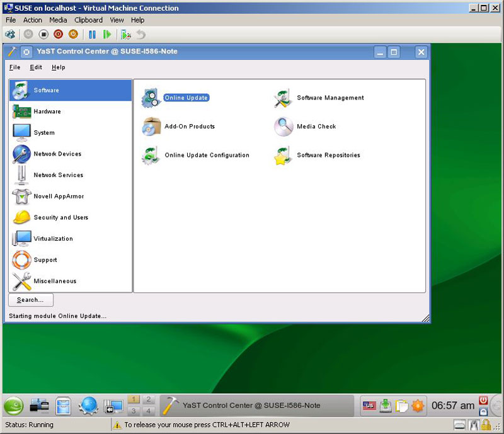Click the show desktop taskbar icon
The width and height of the screenshot is (504, 434).
113,406
